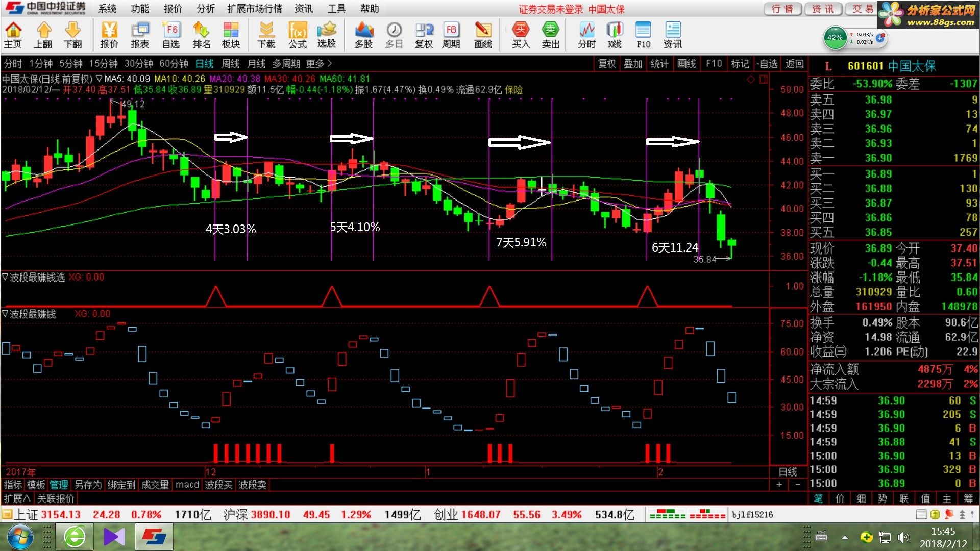This screenshot has height=551, width=980.
Task: Click the taskbar clock 15:45
Action: (943, 531)
